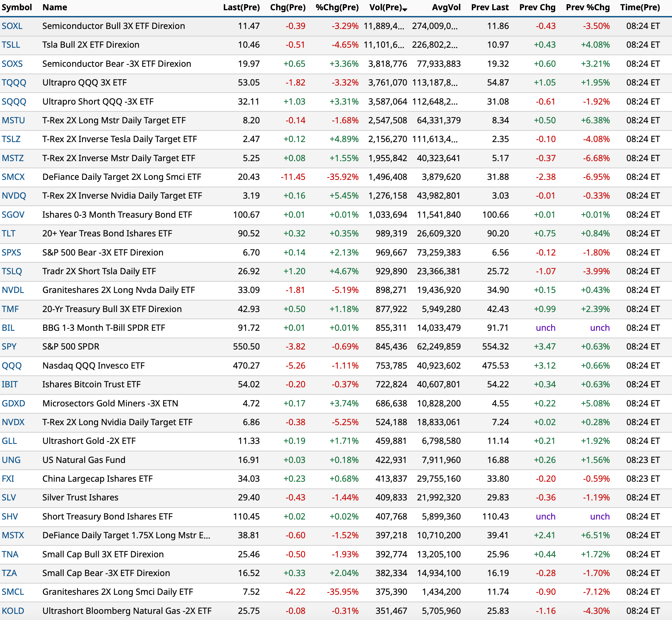Image resolution: width=672 pixels, height=620 pixels.
Task: Sort table by Symbol column header
Action: pos(17,7)
